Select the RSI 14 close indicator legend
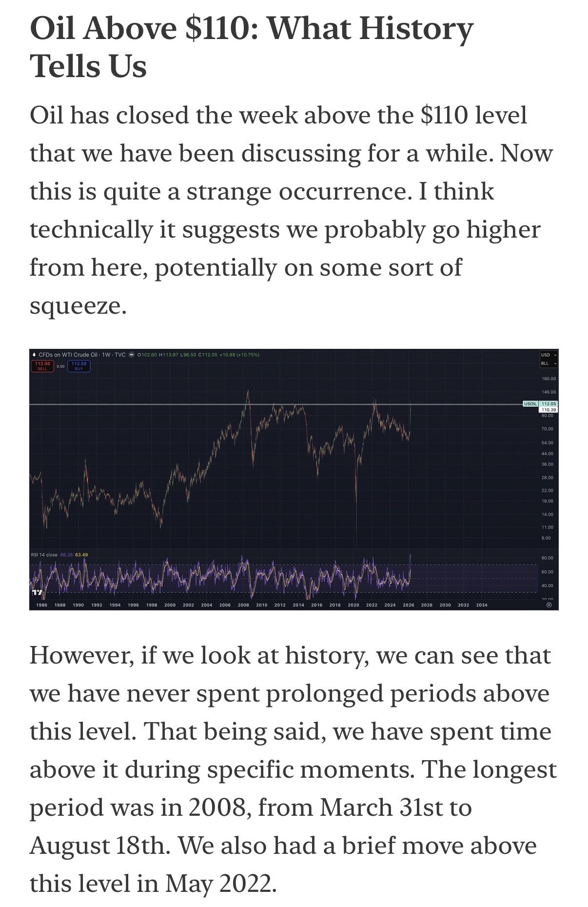Viewport: 588px width, 907px height. coord(45,555)
